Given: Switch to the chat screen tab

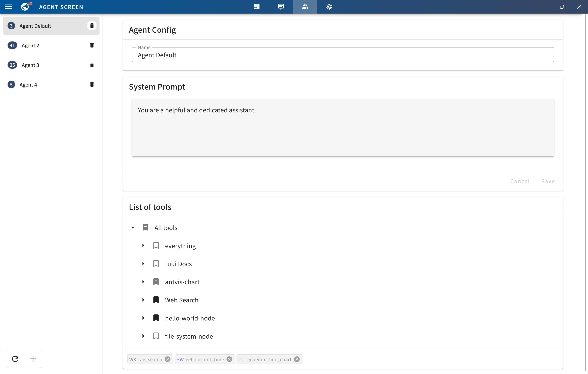Looking at the screenshot, I should tap(281, 7).
